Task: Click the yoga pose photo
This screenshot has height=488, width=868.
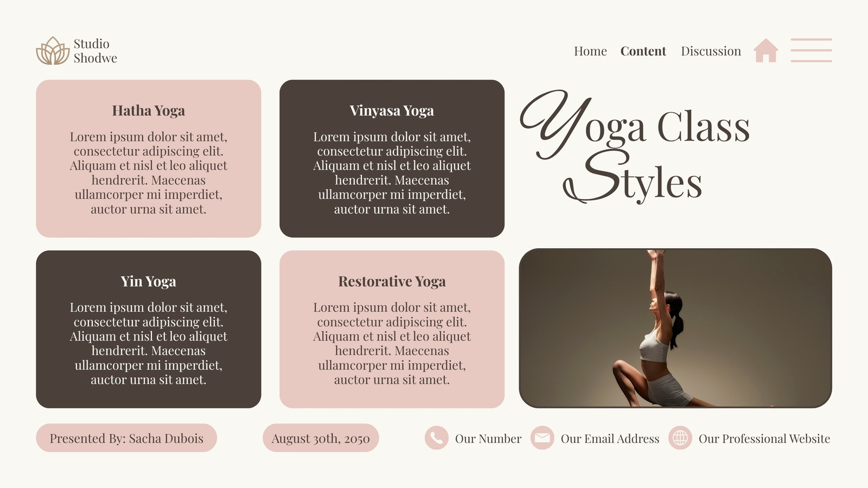Action: [x=675, y=328]
